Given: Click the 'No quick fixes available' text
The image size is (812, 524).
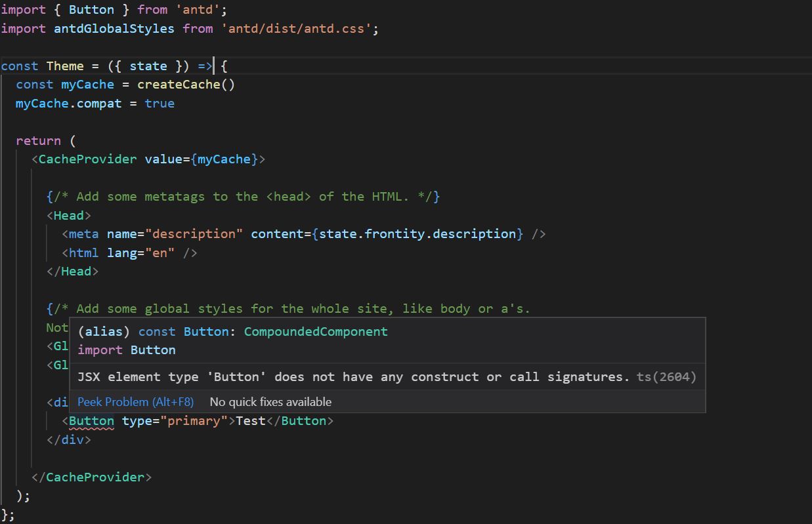Looking at the screenshot, I should (x=270, y=401).
